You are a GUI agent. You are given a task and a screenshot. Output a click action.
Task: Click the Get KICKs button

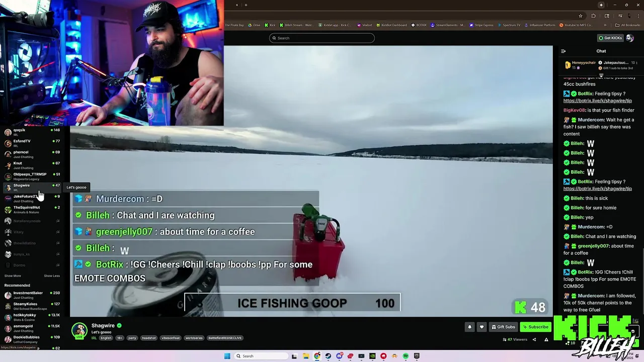[610, 38]
